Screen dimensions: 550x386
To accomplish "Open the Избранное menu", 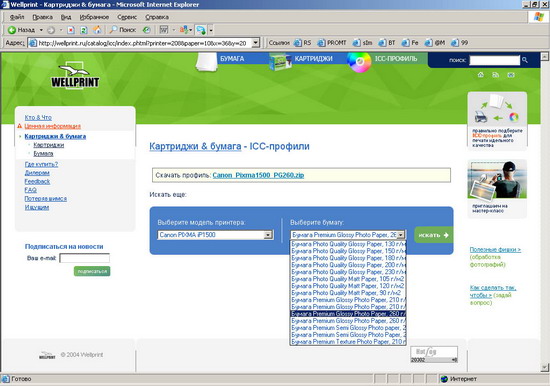I will [x=94, y=17].
